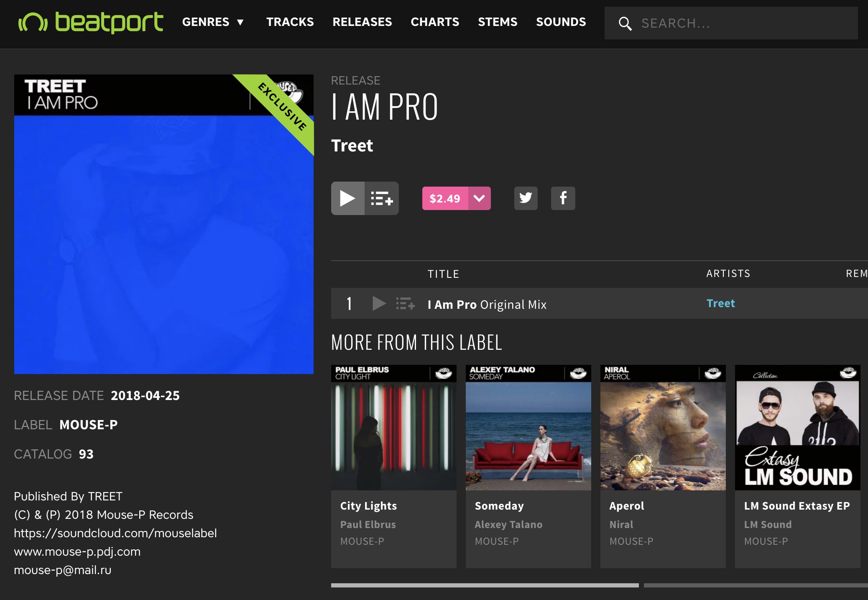Image resolution: width=868 pixels, height=600 pixels.
Task: Open the City Lights release thumbnail
Action: pyautogui.click(x=393, y=428)
